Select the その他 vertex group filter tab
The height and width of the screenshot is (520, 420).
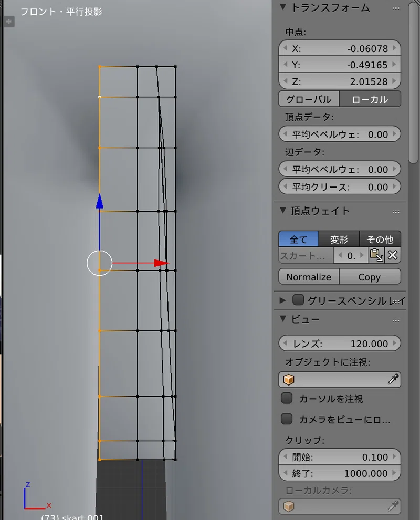[380, 239]
